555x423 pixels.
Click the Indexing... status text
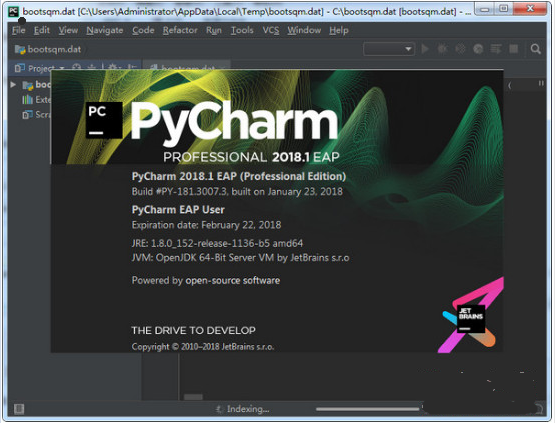tap(248, 409)
